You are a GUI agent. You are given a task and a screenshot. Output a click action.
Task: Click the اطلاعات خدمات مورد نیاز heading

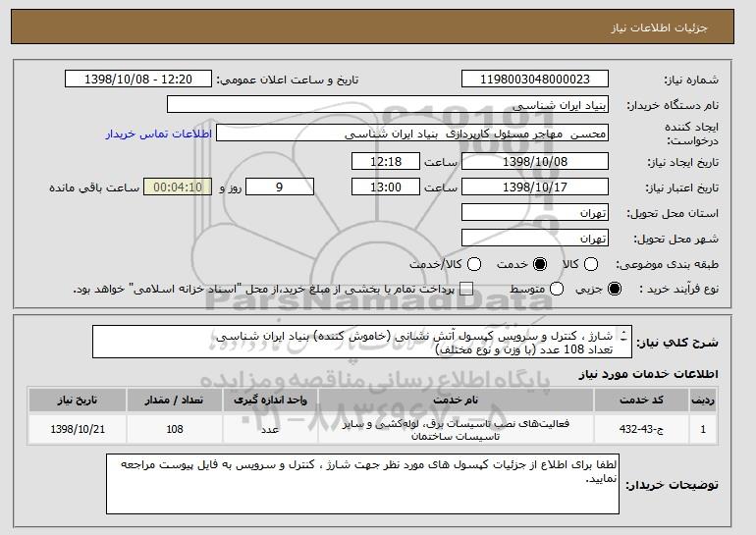(x=648, y=374)
